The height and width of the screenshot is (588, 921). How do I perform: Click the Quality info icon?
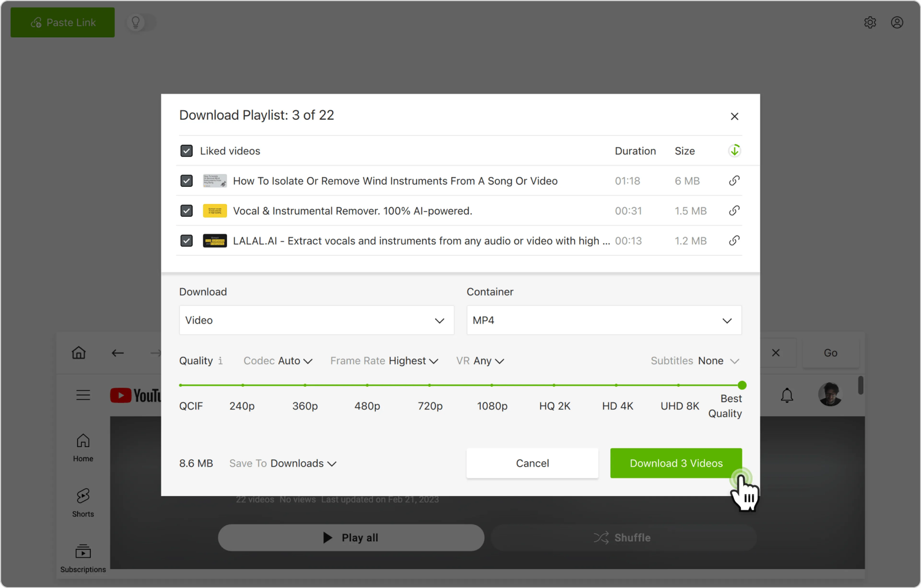pos(220,361)
